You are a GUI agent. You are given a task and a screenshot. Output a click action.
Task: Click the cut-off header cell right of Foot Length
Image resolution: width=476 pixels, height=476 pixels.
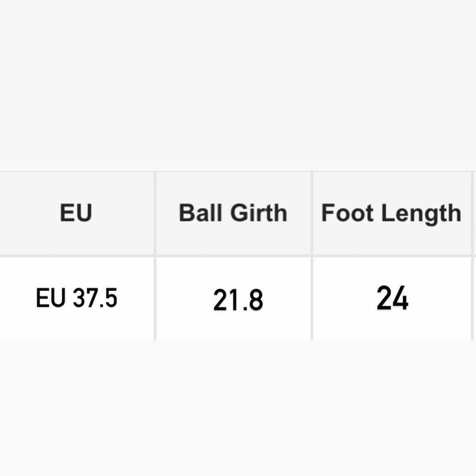(474, 214)
